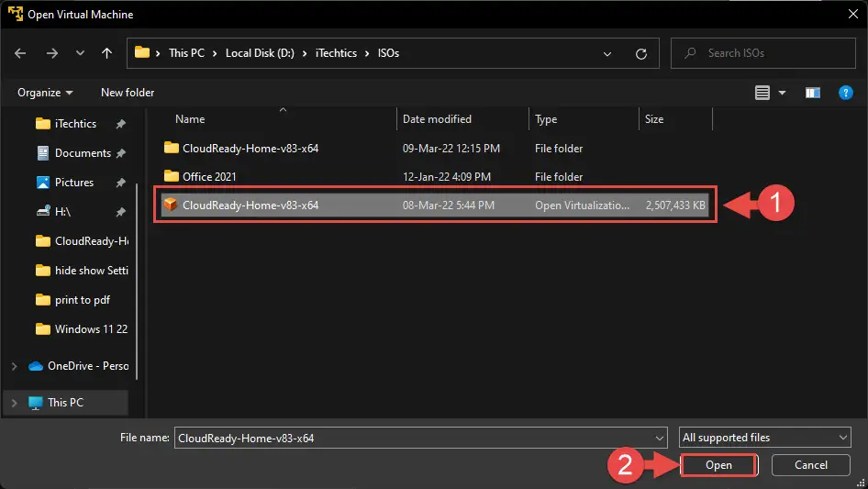The height and width of the screenshot is (489, 868).
Task: Click the Search ISOs field
Action: coord(762,53)
